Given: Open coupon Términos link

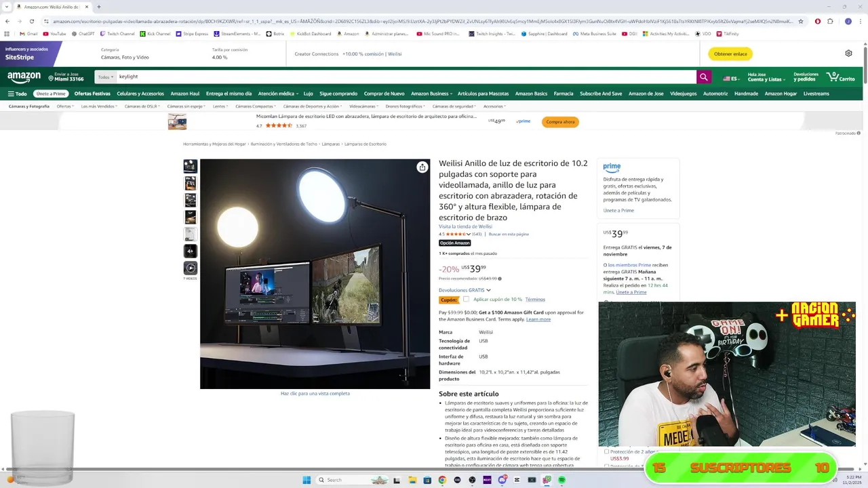Looking at the screenshot, I should pos(535,299).
